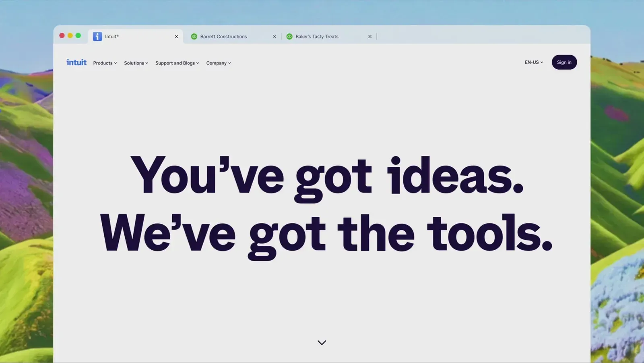Click QuickBooks icon on Baker's Tasty Treats tab

tap(289, 36)
